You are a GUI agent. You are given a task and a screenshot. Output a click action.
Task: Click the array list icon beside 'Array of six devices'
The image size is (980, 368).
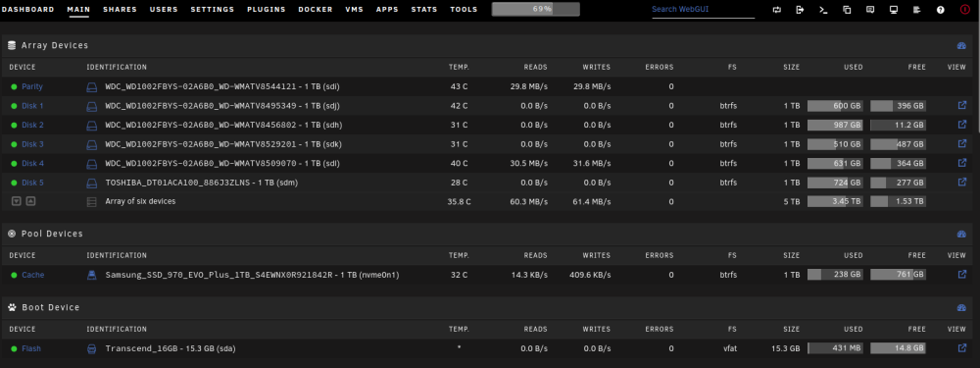[92, 202]
